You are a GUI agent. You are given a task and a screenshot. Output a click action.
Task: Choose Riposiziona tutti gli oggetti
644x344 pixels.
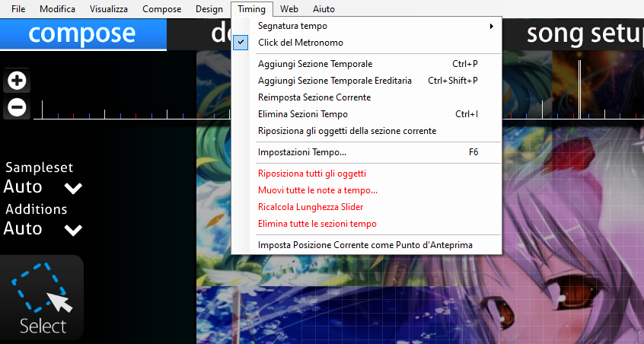(x=367, y=174)
